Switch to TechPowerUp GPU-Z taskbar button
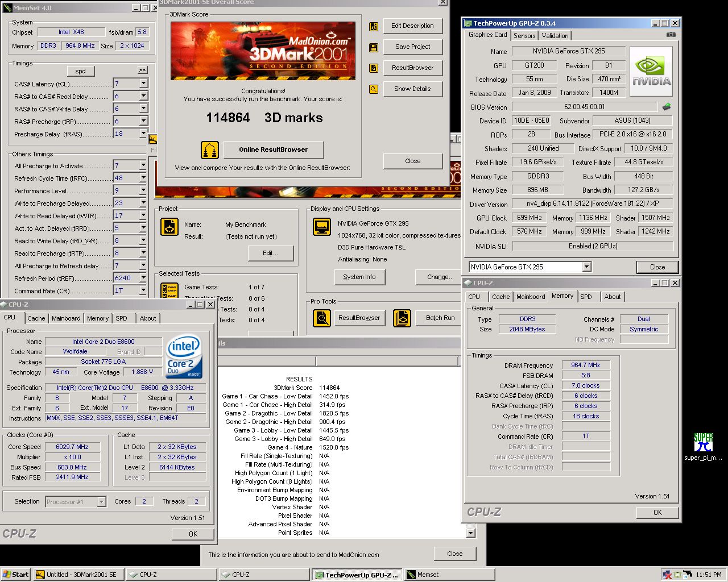This screenshot has width=728, height=582. (357, 575)
